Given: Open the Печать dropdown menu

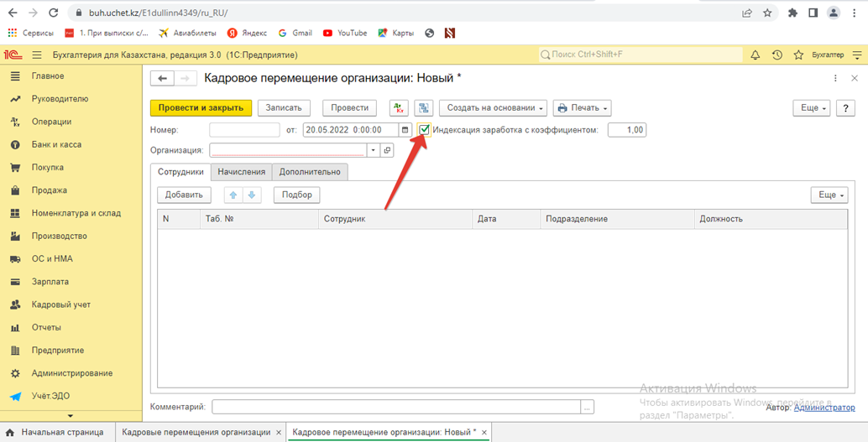Looking at the screenshot, I should point(581,107).
